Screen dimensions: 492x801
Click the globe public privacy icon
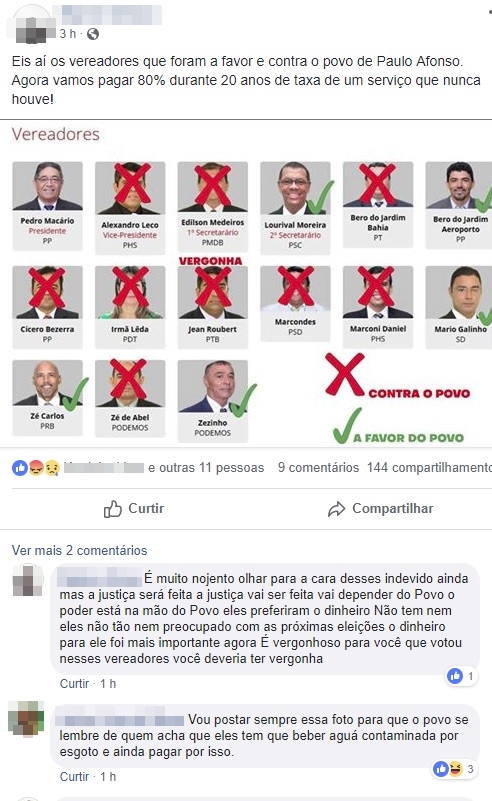(93, 34)
